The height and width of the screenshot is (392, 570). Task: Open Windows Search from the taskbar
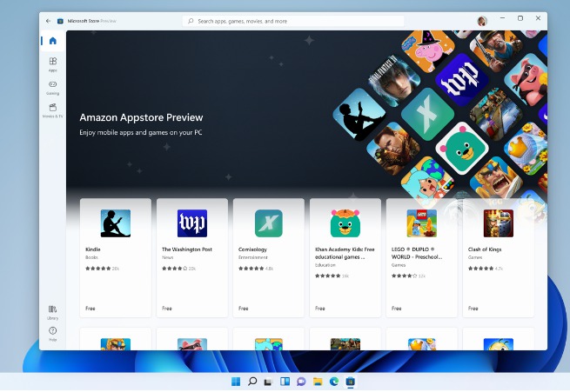(252, 382)
